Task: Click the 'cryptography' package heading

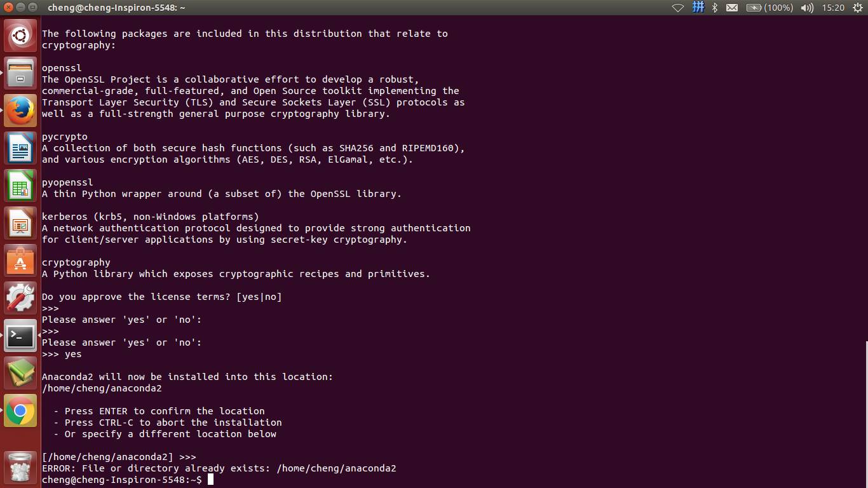Action: click(x=76, y=262)
